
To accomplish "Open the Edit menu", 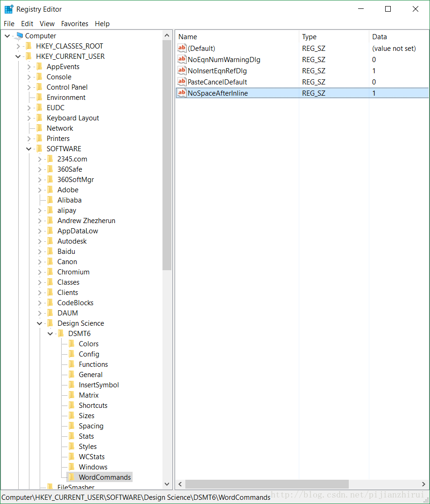I will click(27, 23).
